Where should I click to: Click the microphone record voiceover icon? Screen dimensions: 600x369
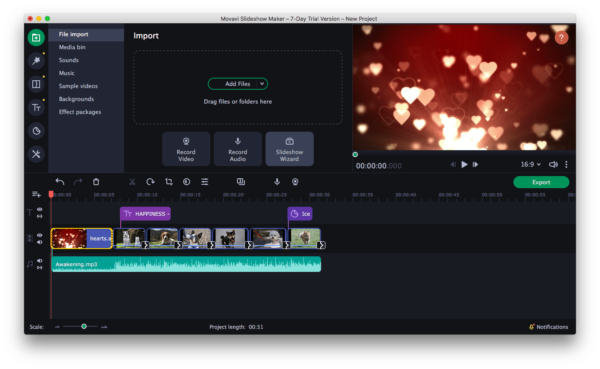277,182
